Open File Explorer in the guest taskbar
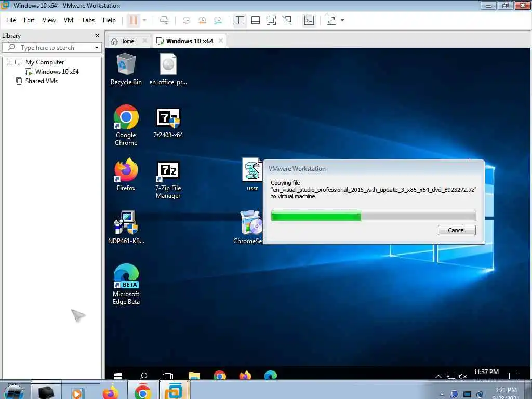Viewport: 532px width, 399px height. [194, 376]
